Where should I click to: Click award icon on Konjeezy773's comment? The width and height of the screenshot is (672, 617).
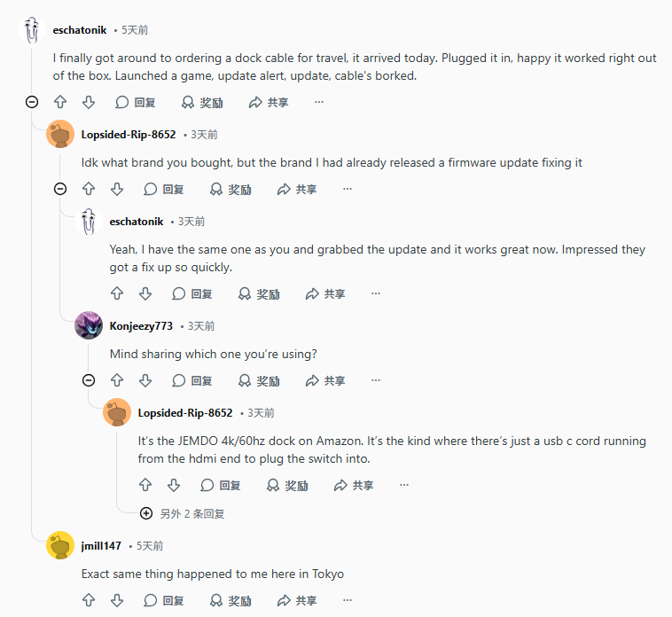pyautogui.click(x=245, y=381)
